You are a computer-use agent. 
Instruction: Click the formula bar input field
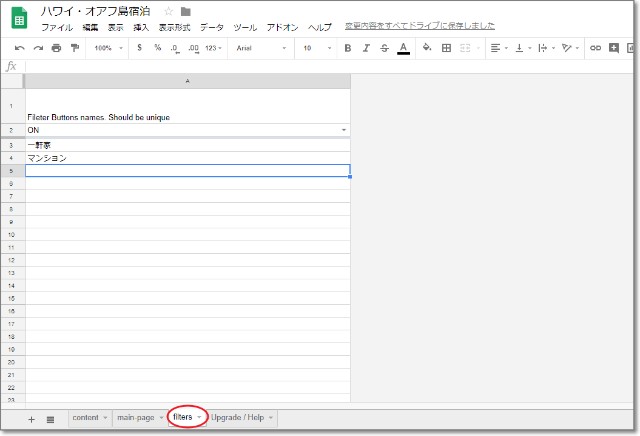coord(330,66)
